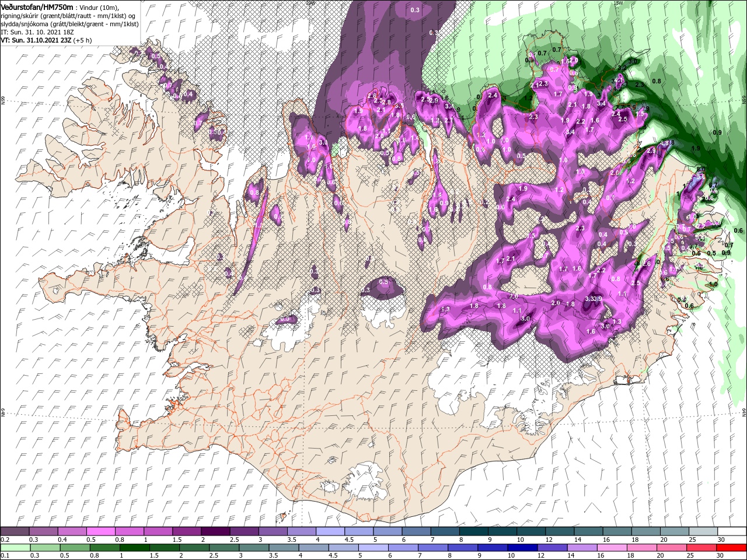The image size is (747, 560).
Task: Pick the upper legend swatch starting at 16
Action: pyautogui.click(x=617, y=531)
